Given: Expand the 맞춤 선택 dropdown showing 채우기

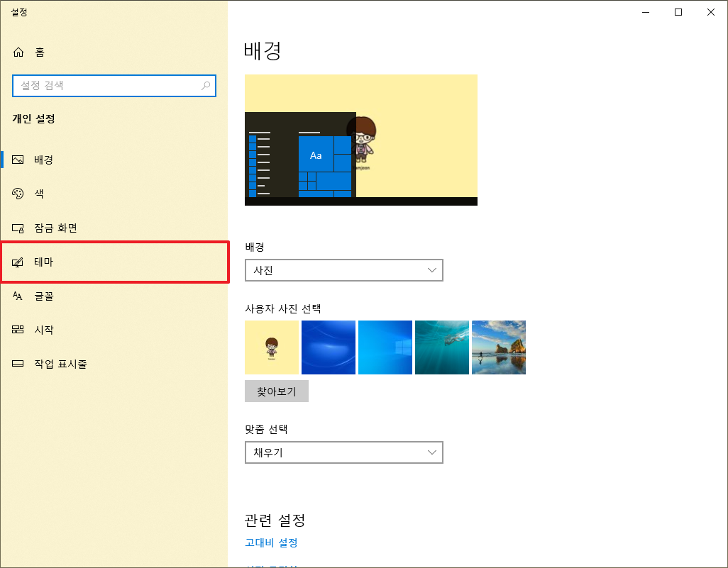Looking at the screenshot, I should [x=344, y=452].
